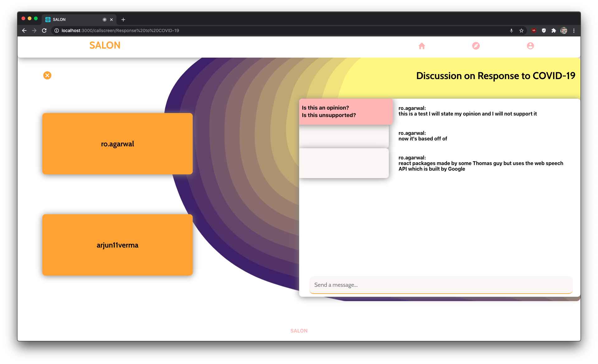
Task: Open the explore compass icon
Action: click(x=476, y=46)
